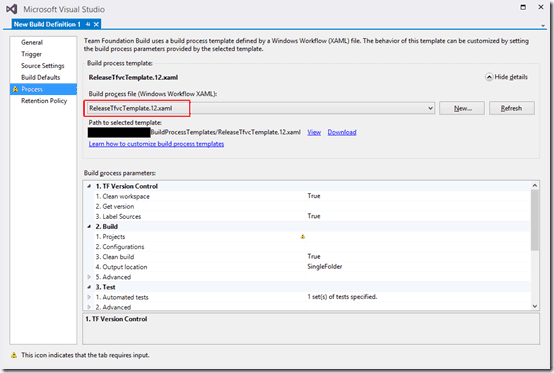Click the Hide details label
The height and width of the screenshot is (373, 554).
click(511, 77)
